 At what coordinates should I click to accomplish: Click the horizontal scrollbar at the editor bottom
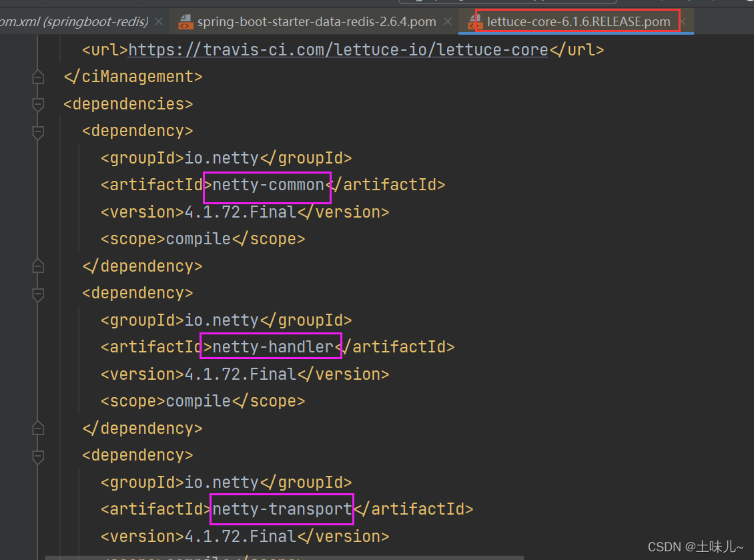point(284,557)
